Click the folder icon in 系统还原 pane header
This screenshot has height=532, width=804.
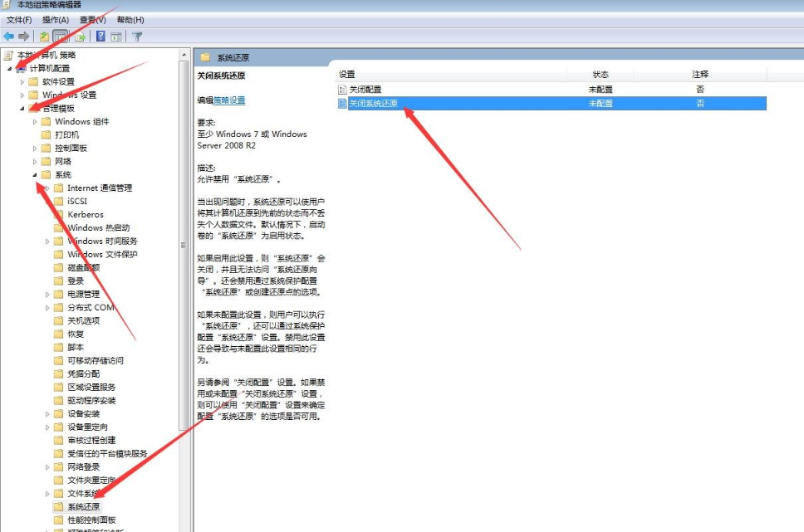coord(206,57)
